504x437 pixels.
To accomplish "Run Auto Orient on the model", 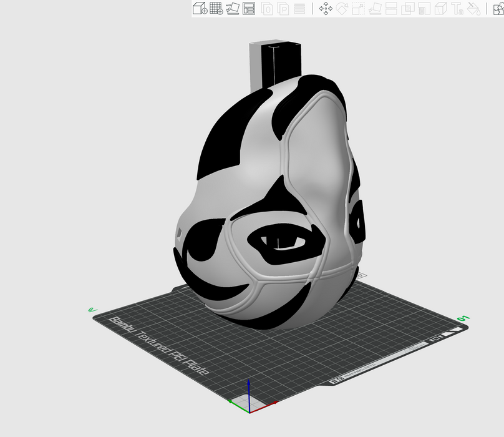I will [x=233, y=8].
